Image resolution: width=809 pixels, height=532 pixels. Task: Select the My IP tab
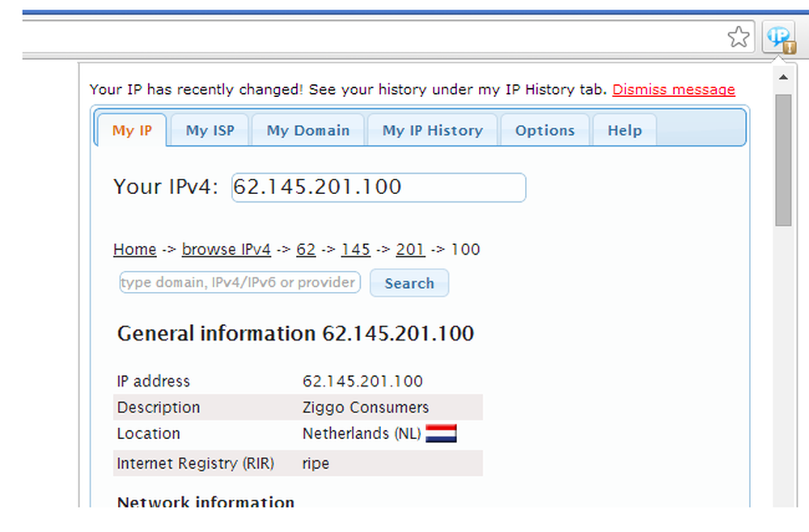(x=131, y=129)
